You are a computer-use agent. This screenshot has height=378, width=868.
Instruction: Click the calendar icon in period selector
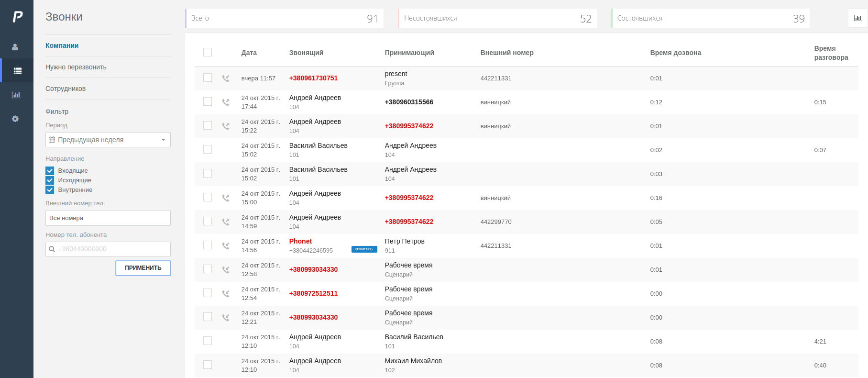52,140
